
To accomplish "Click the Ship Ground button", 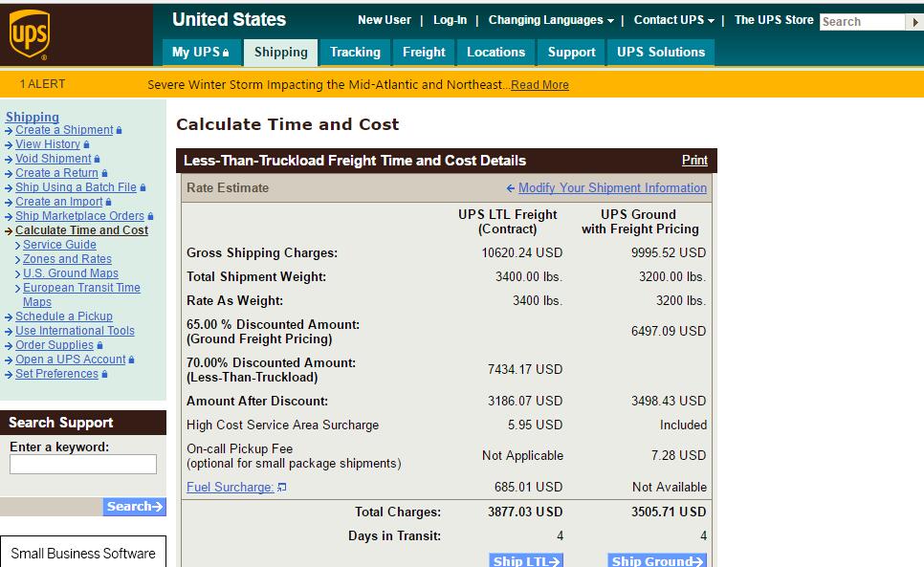I will coord(657,560).
